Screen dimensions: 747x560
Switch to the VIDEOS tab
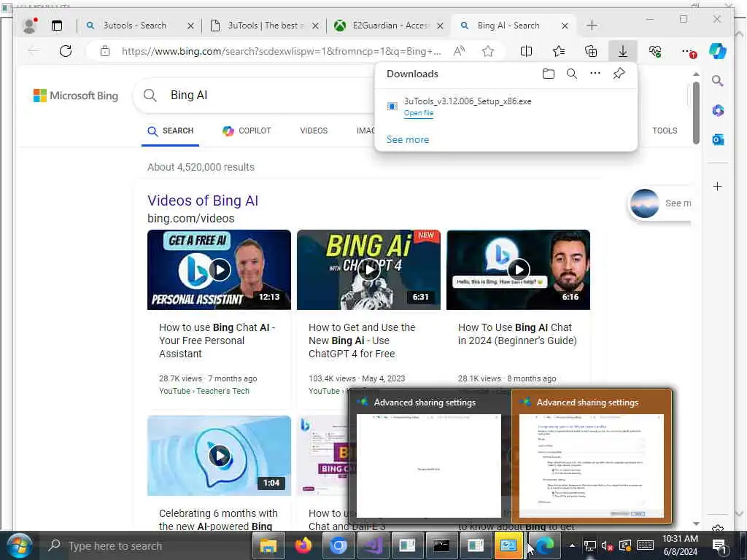pyautogui.click(x=314, y=131)
